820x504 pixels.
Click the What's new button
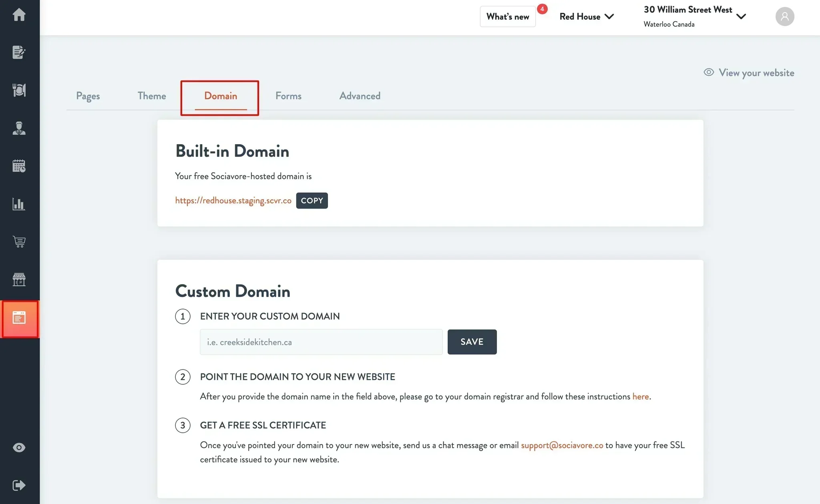click(x=508, y=16)
